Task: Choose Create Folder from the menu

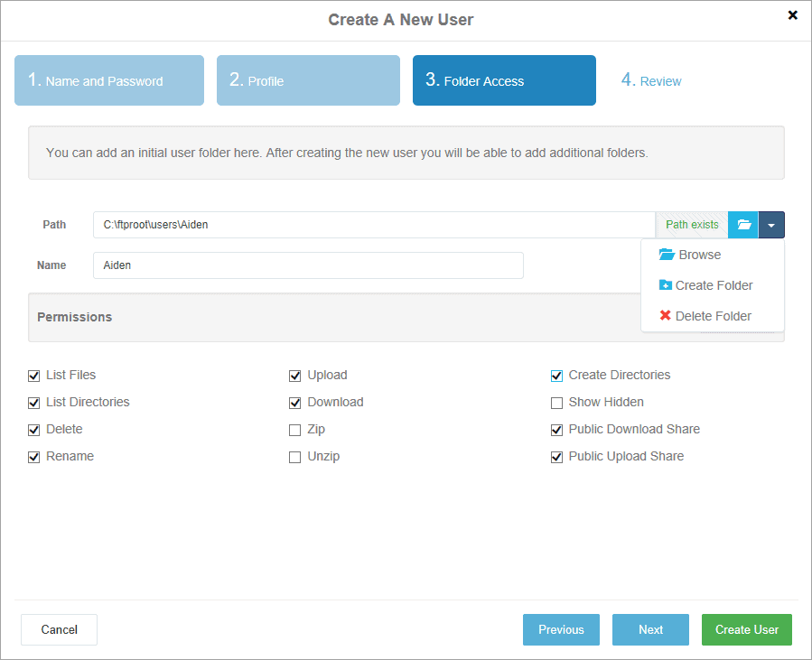Action: tap(714, 285)
